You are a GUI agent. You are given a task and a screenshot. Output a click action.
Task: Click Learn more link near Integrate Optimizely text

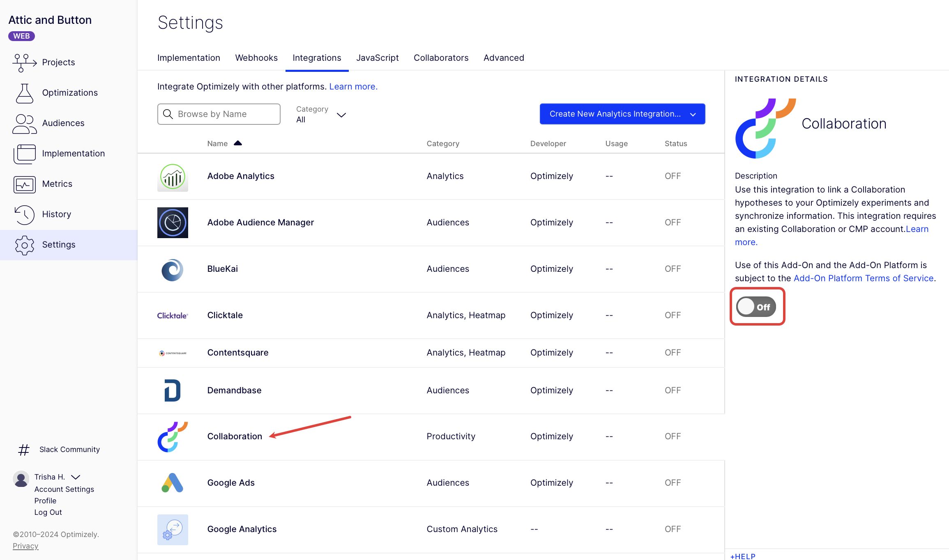click(353, 87)
